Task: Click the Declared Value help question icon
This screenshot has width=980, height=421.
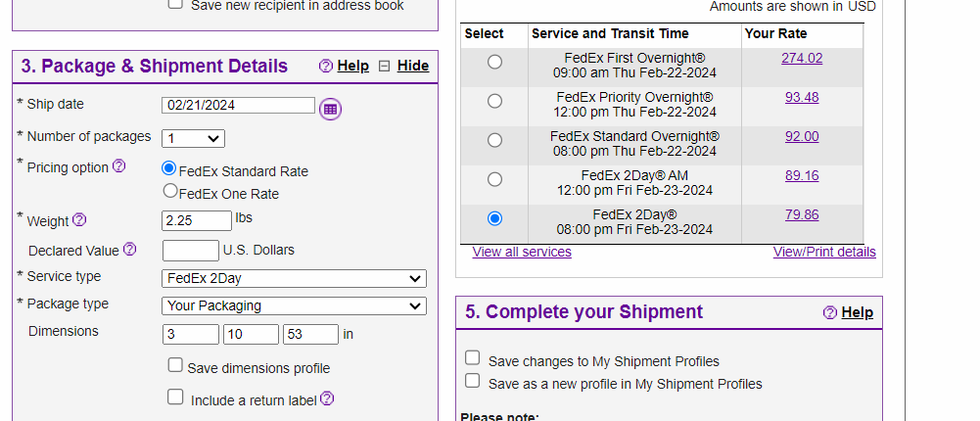Action: pyautogui.click(x=129, y=250)
